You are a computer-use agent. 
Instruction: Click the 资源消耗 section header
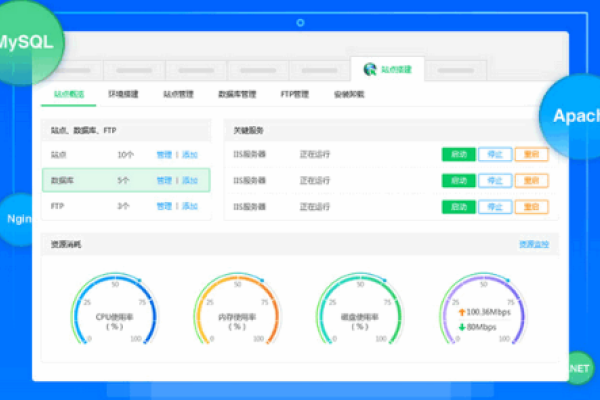(x=300, y=244)
